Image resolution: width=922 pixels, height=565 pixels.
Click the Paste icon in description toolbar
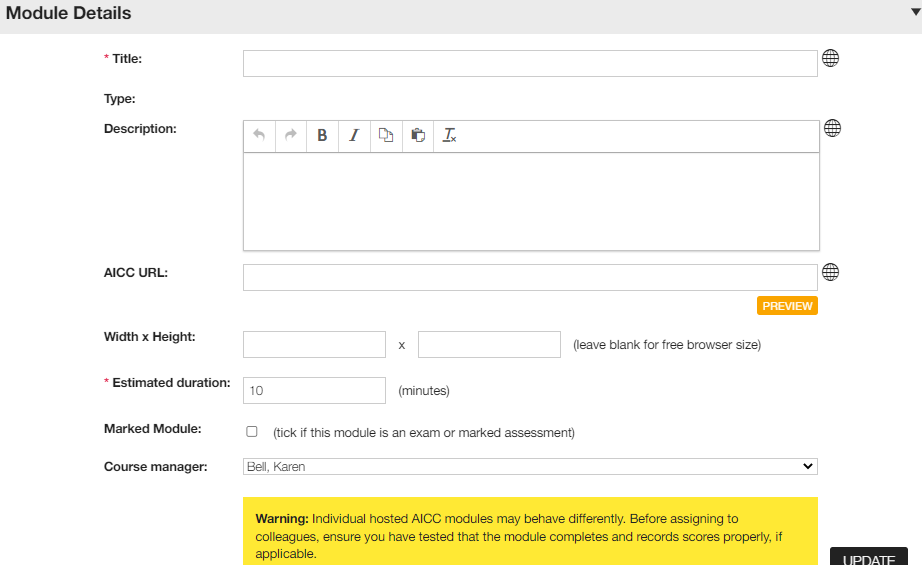point(417,135)
